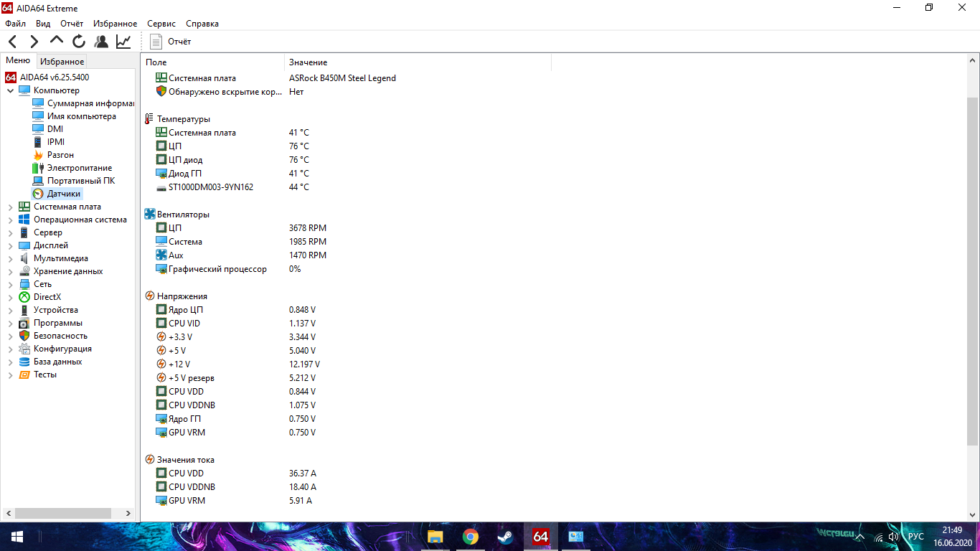This screenshot has height=551, width=980.
Task: Select AIDA64 v6.25.5400 root item
Action: click(47, 77)
